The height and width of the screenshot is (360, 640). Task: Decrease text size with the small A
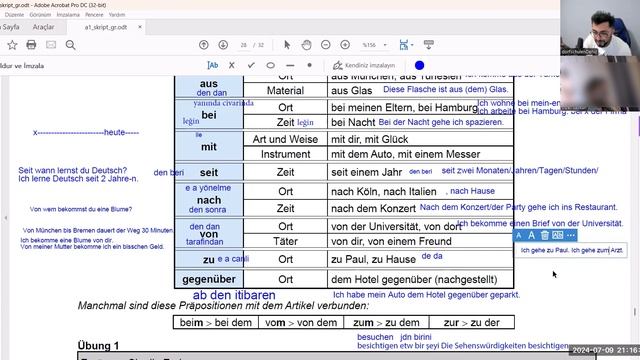pos(519,236)
